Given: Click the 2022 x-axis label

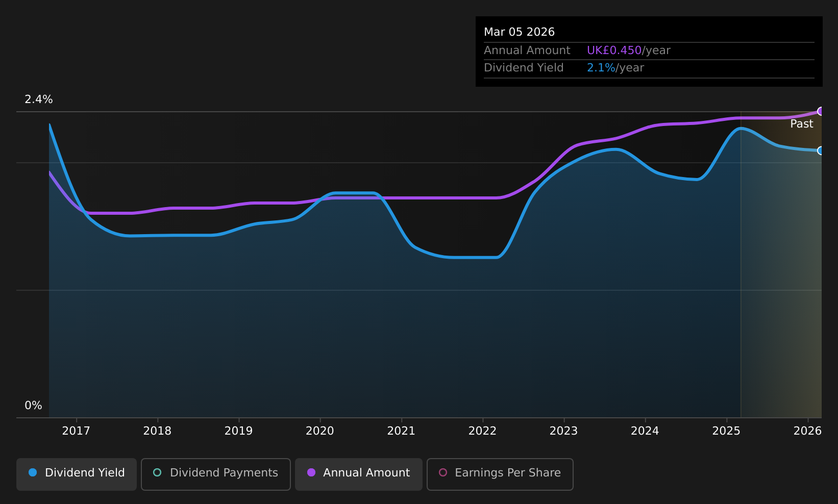Looking at the screenshot, I should pos(482,431).
